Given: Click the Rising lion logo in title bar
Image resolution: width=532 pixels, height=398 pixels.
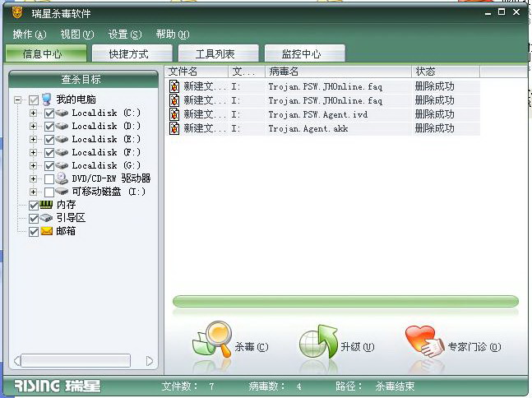Looking at the screenshot, I should [x=17, y=13].
